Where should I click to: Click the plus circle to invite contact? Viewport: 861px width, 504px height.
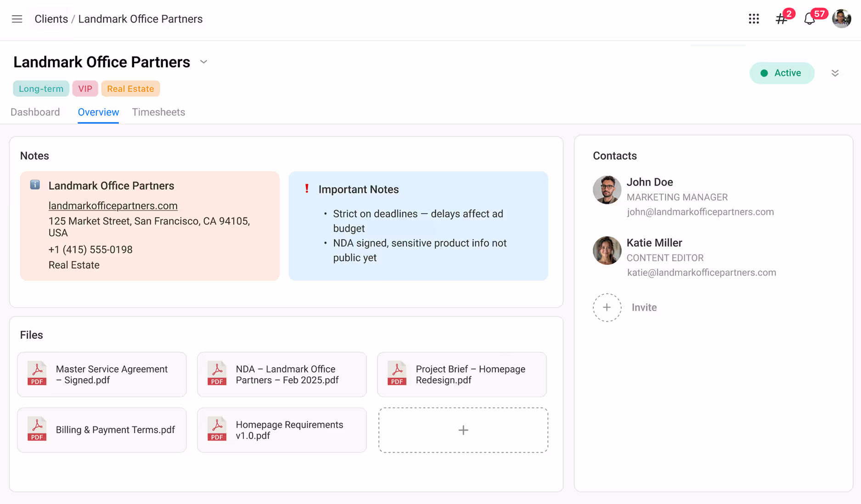(607, 308)
